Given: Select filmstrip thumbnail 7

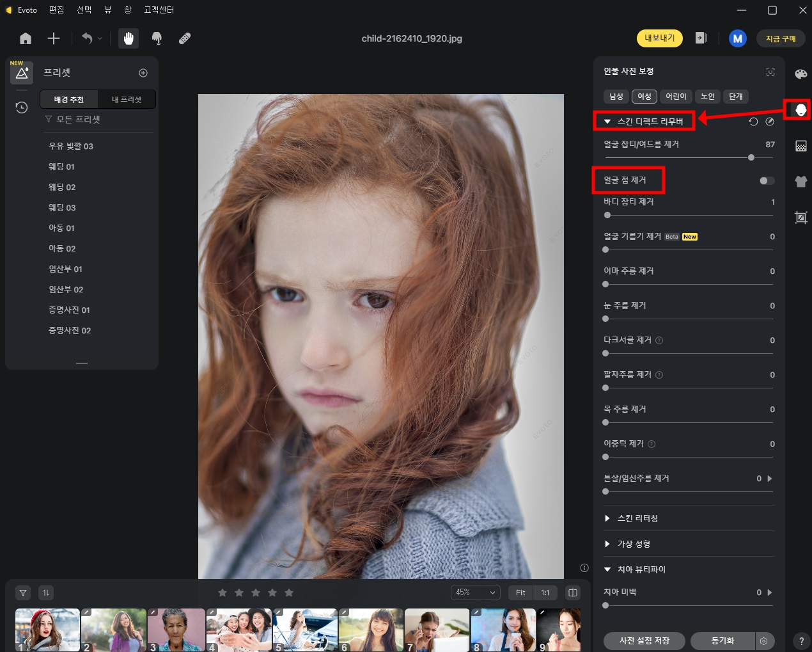Looking at the screenshot, I should [437, 630].
